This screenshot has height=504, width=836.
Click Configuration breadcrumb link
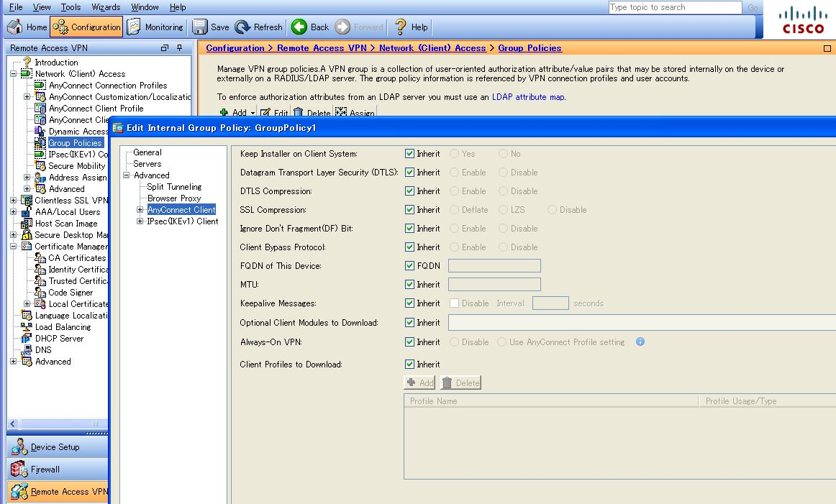pyautogui.click(x=235, y=48)
